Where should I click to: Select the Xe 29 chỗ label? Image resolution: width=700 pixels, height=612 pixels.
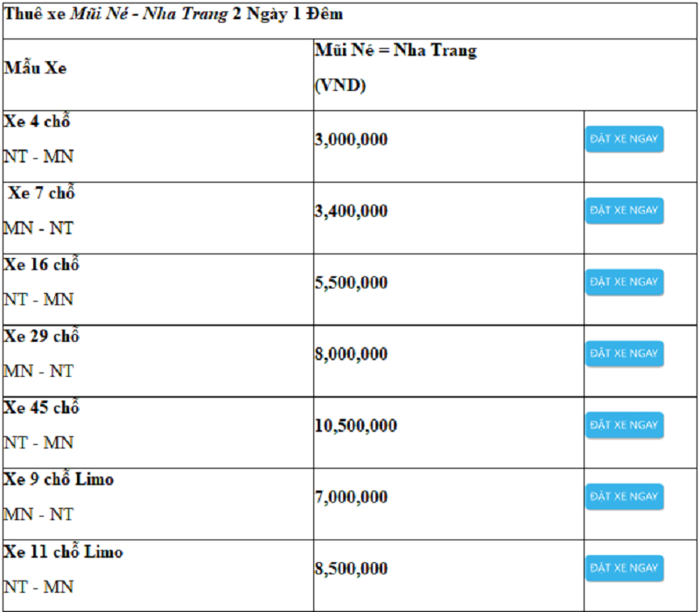pyautogui.click(x=41, y=337)
